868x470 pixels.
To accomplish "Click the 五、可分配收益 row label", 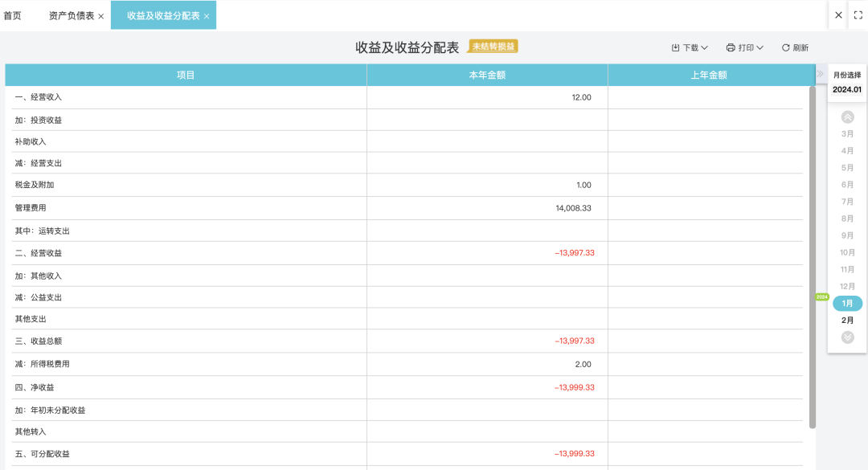I will click(x=42, y=454).
